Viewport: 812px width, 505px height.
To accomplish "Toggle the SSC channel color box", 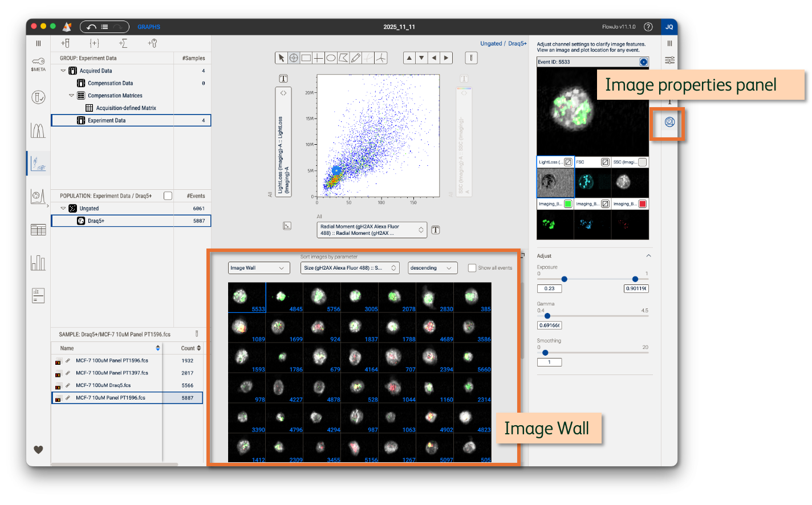I will pos(643,162).
